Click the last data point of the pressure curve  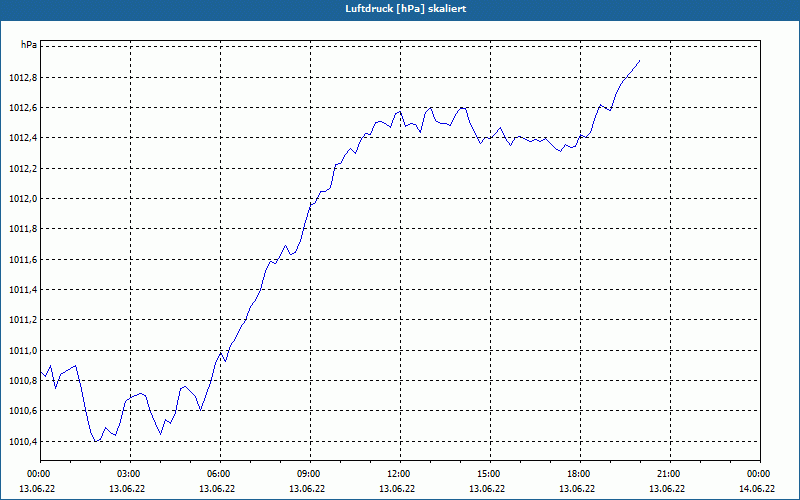click(639, 61)
